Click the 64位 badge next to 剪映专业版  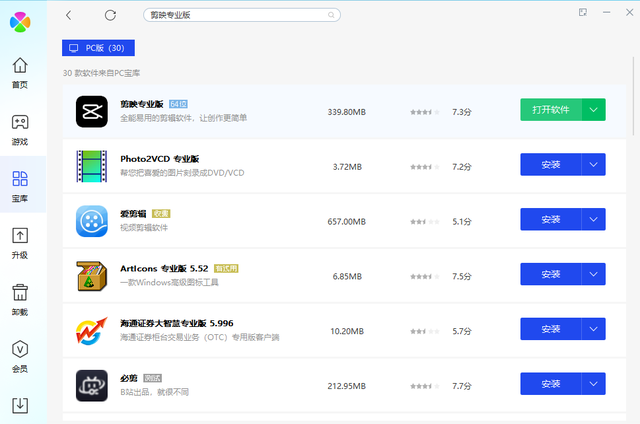click(178, 104)
